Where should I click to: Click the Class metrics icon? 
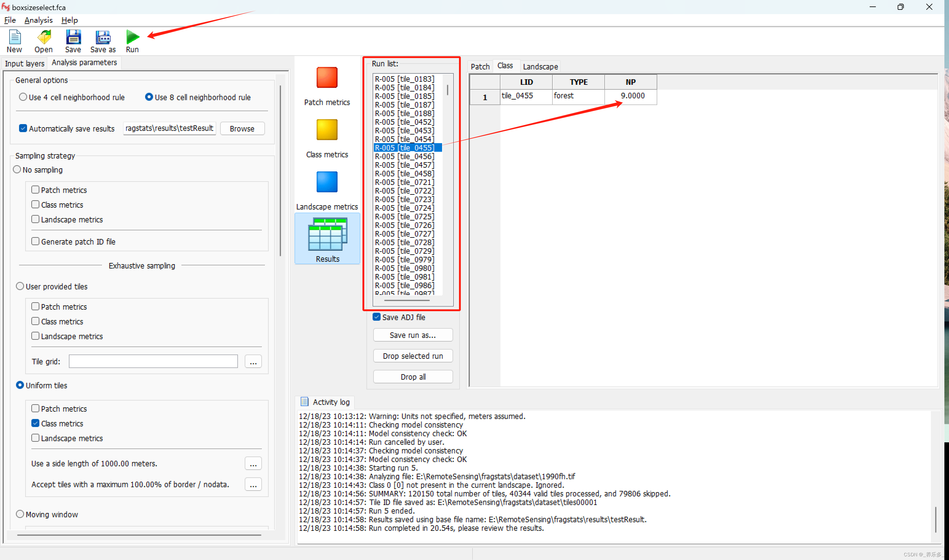(x=326, y=130)
